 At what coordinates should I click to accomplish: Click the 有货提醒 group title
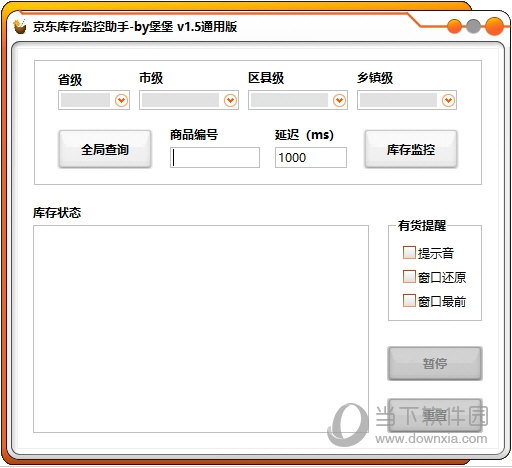click(422, 225)
